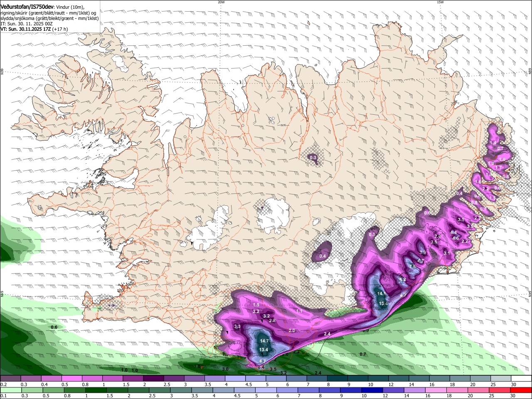Click the 15.4 precipitation value on the map
Viewport: 532px width, 399px height.
[x=383, y=303]
